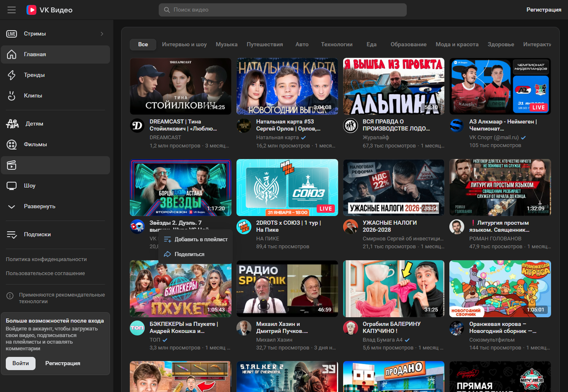The width and height of the screenshot is (568, 392).
Task: Switch to the Здоровье tab
Action: click(501, 44)
